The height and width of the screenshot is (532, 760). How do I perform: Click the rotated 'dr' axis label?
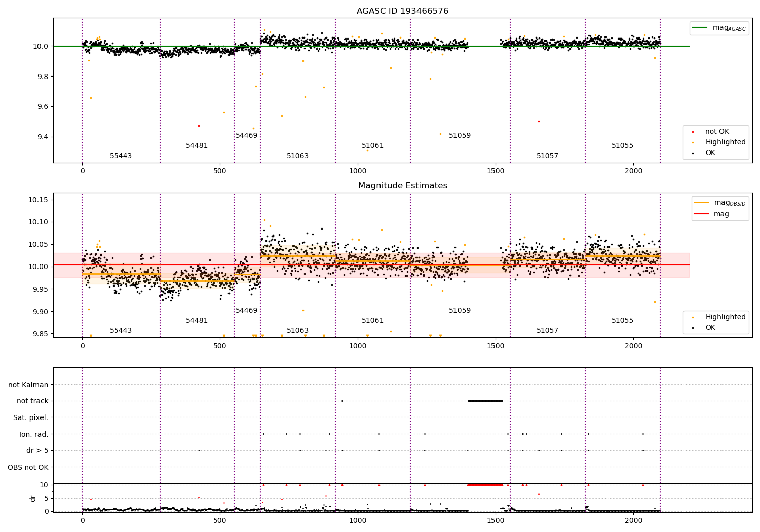pyautogui.click(x=33, y=499)
